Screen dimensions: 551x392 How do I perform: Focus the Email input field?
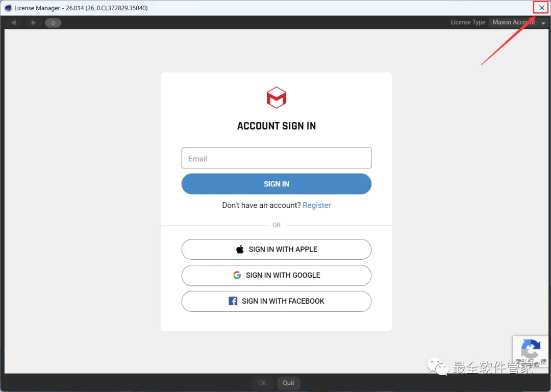click(276, 158)
